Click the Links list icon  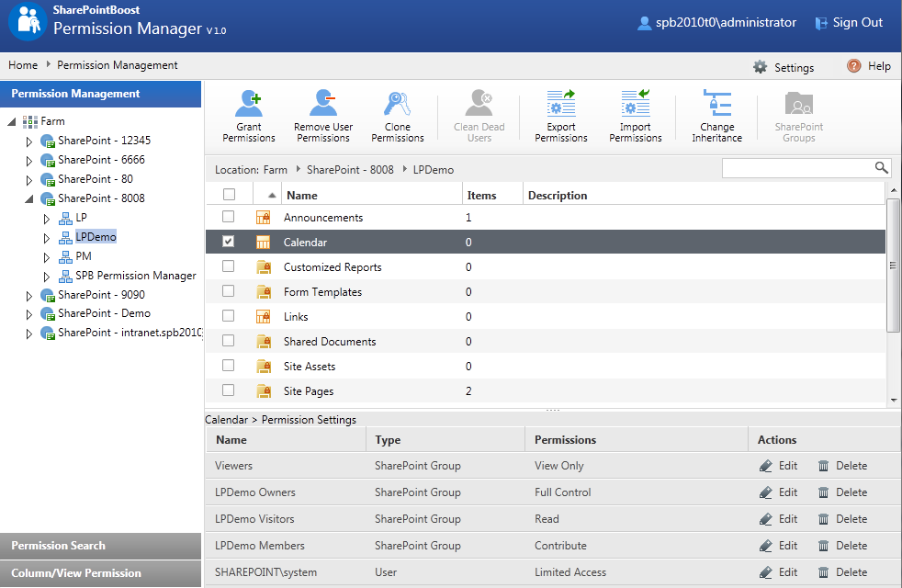coord(264,316)
